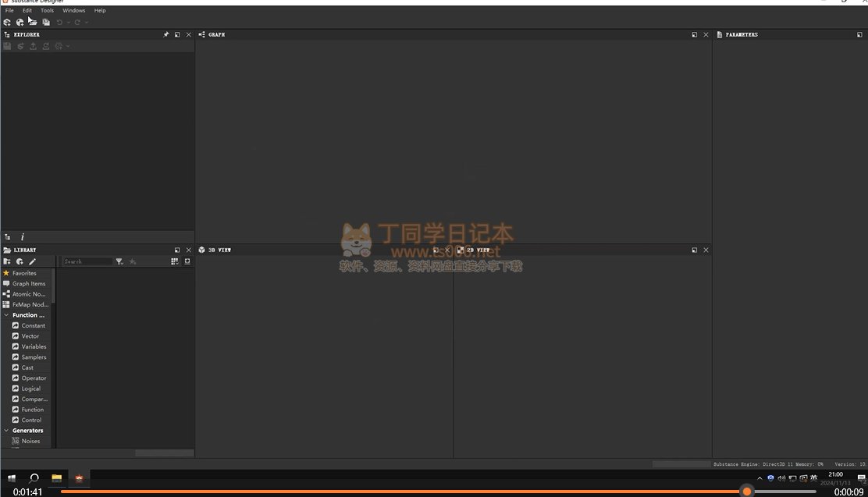
Task: Click Substance Designer taskbar icon
Action: tap(79, 478)
